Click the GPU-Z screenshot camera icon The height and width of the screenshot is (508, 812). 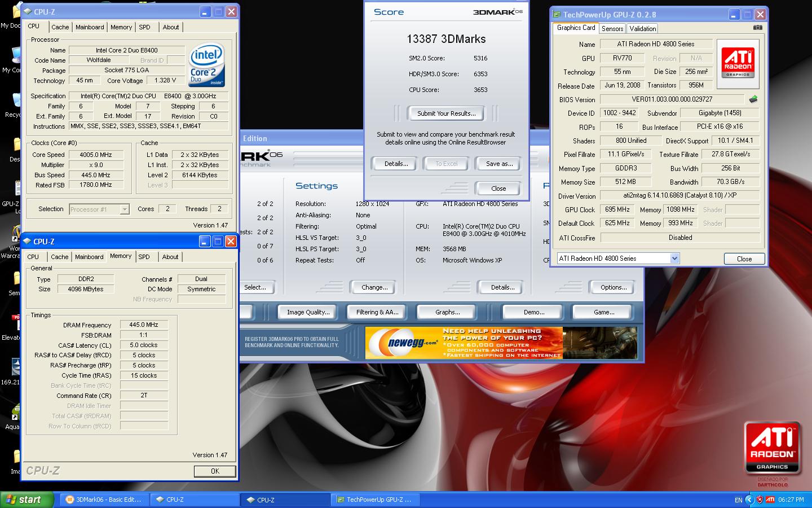pyautogui.click(x=757, y=28)
